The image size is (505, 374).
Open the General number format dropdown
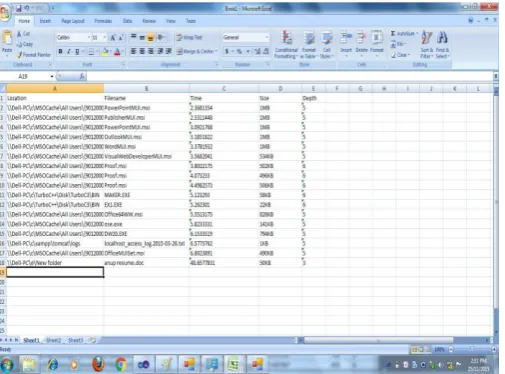(x=267, y=37)
